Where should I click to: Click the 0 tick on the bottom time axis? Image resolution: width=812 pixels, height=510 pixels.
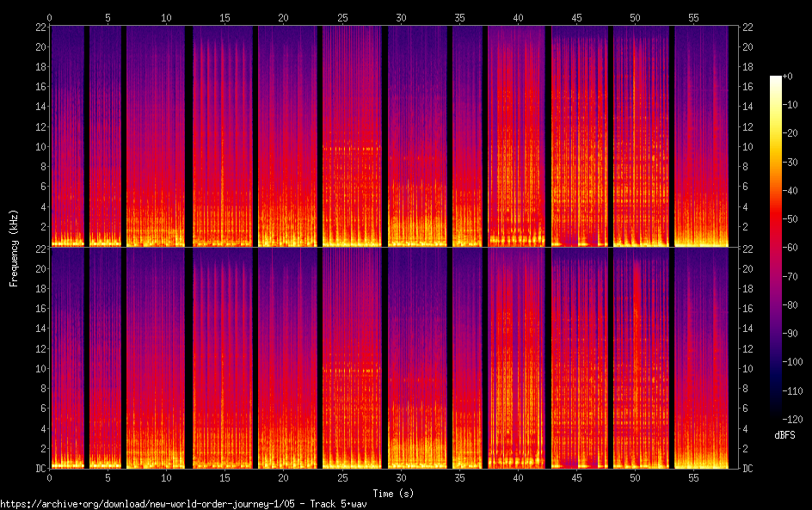49,477
